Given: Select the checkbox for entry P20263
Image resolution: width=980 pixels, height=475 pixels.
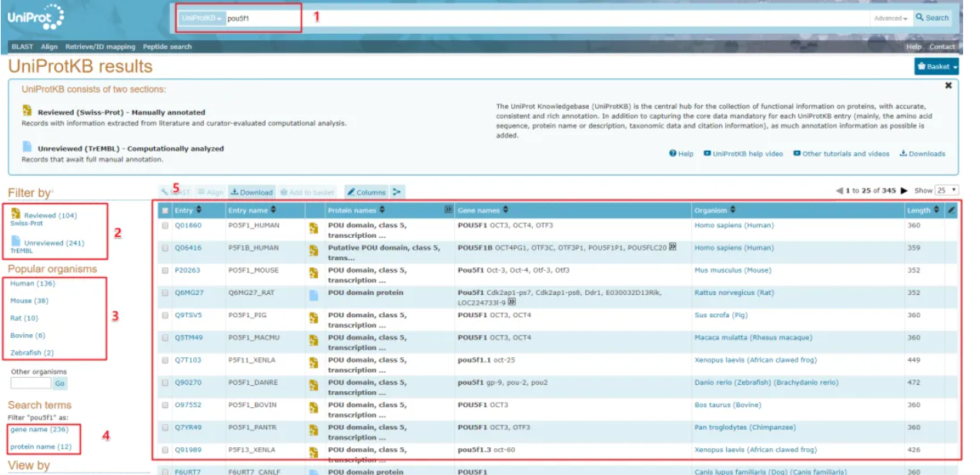Looking at the screenshot, I should (x=165, y=271).
